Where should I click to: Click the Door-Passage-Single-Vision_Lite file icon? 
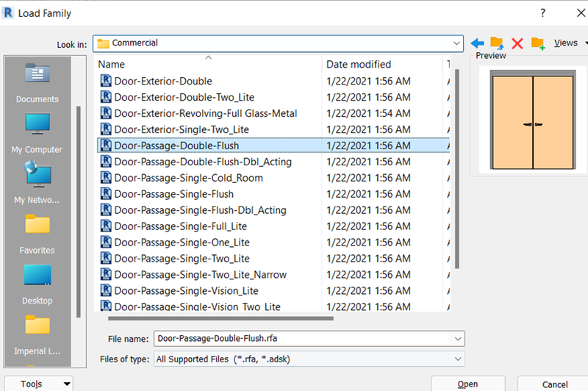point(106,290)
